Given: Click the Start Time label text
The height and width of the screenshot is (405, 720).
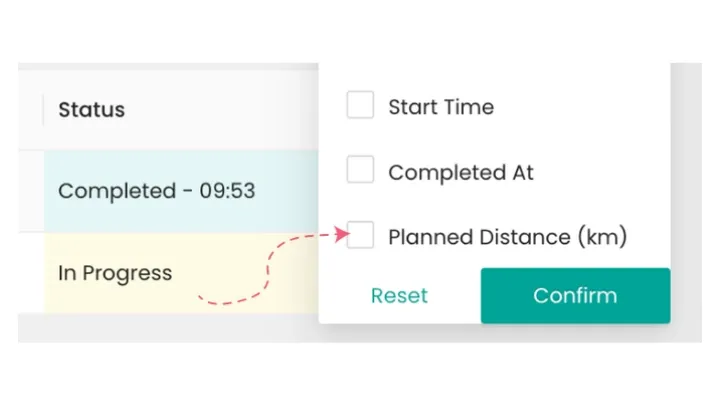Looking at the screenshot, I should (x=441, y=107).
